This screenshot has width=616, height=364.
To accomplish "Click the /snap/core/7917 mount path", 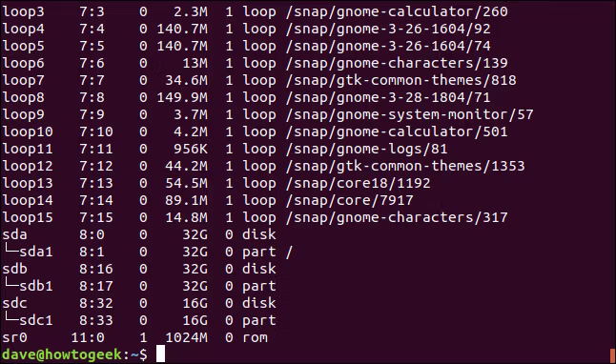I will pyautogui.click(x=349, y=200).
